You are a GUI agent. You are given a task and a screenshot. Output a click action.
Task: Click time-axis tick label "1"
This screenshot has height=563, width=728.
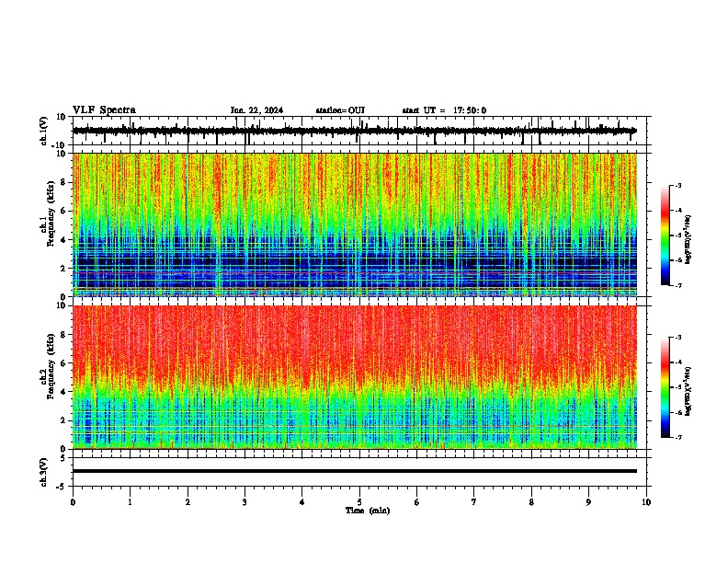click(130, 502)
